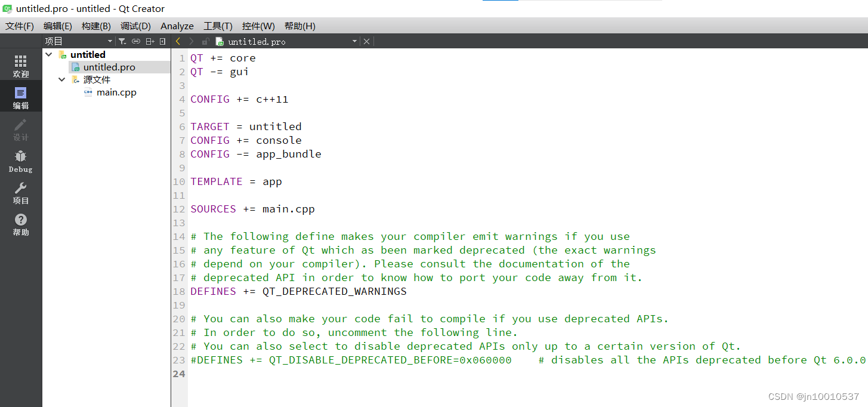
Task: Click the file lock icon
Action: 205,41
